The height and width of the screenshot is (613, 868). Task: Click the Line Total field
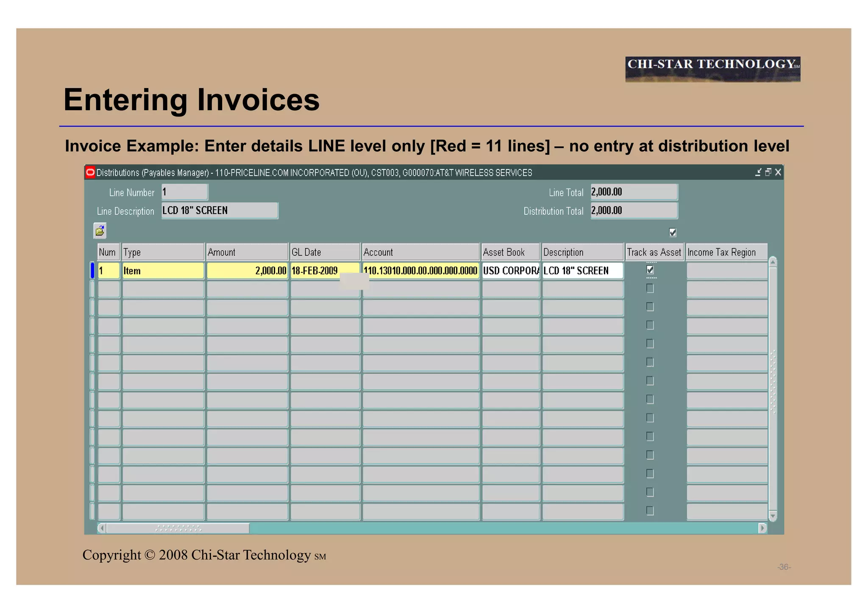click(x=634, y=192)
